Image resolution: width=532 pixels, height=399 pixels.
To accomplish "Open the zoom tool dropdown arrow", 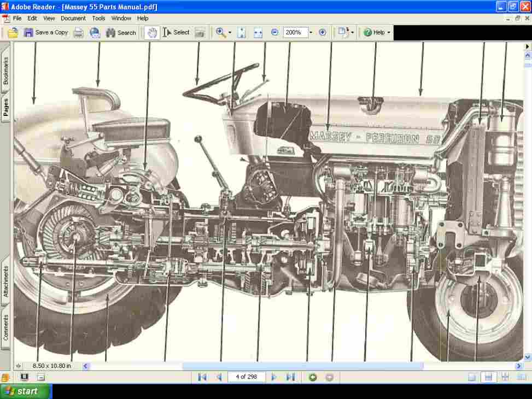I will (230, 33).
